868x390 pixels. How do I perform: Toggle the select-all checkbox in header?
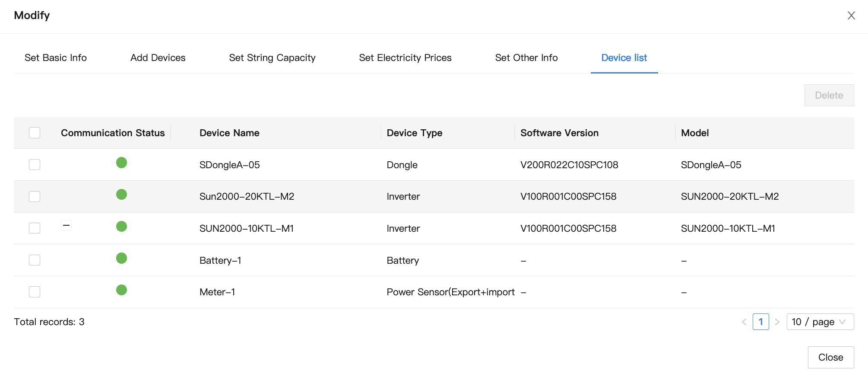click(x=35, y=133)
